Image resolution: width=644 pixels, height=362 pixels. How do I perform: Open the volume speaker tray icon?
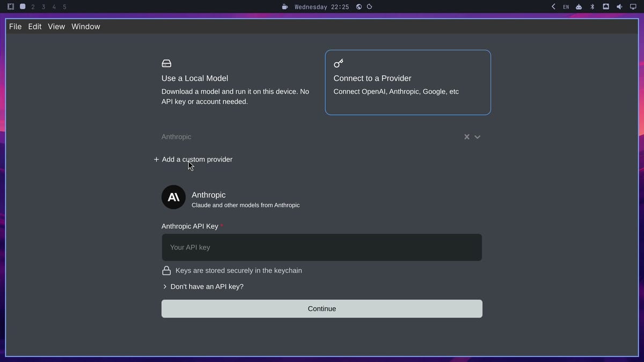(x=619, y=7)
